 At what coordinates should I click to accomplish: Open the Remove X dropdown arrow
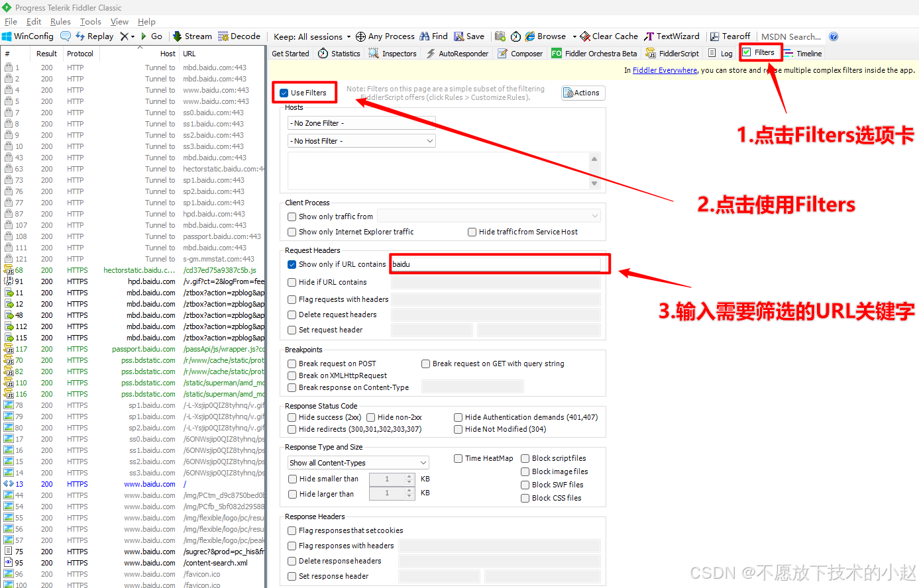(133, 36)
